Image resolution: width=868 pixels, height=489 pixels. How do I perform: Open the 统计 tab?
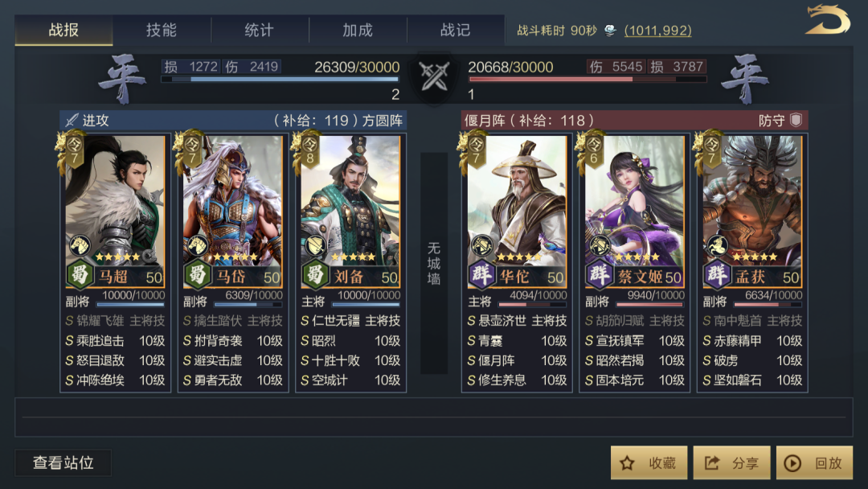pos(260,30)
